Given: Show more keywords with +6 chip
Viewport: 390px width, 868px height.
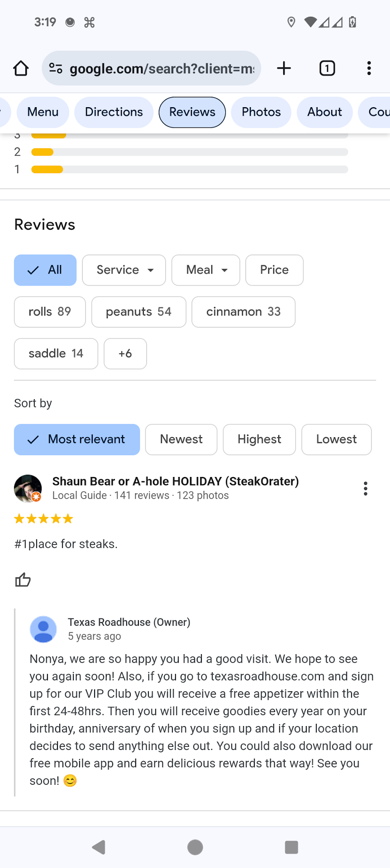Looking at the screenshot, I should (x=125, y=354).
